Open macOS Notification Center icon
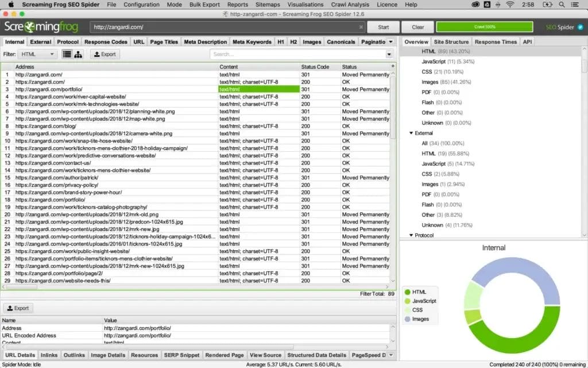The height and width of the screenshot is (368, 588). (579, 5)
